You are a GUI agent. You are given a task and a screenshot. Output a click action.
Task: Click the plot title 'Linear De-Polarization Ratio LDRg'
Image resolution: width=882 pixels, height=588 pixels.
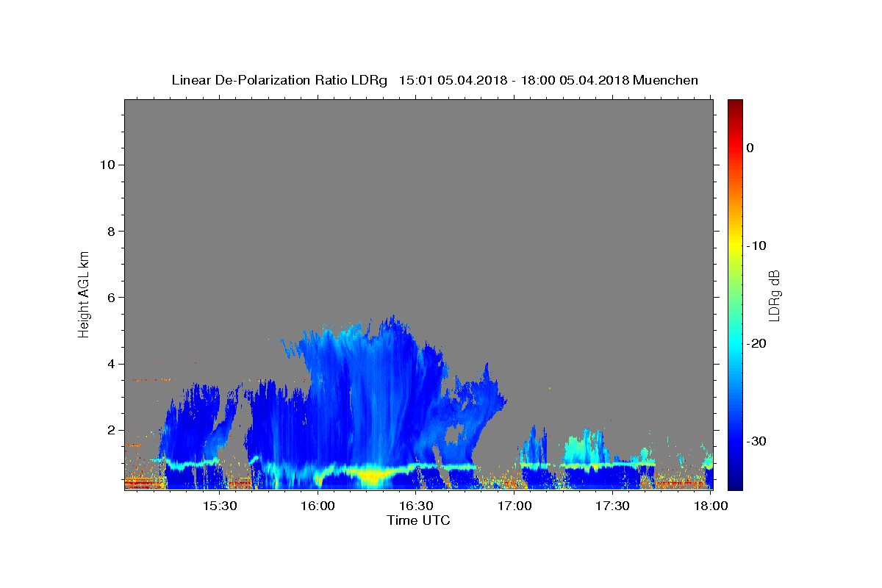coord(279,80)
